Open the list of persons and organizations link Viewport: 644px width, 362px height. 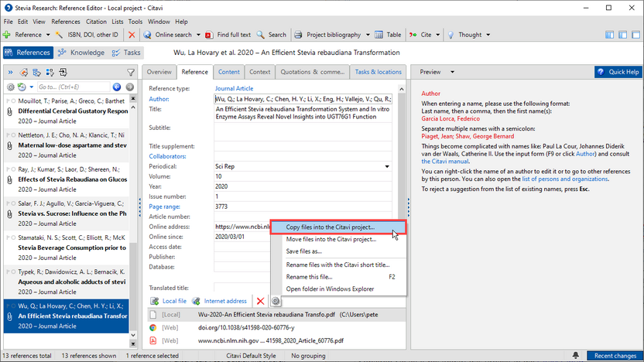coord(565,179)
